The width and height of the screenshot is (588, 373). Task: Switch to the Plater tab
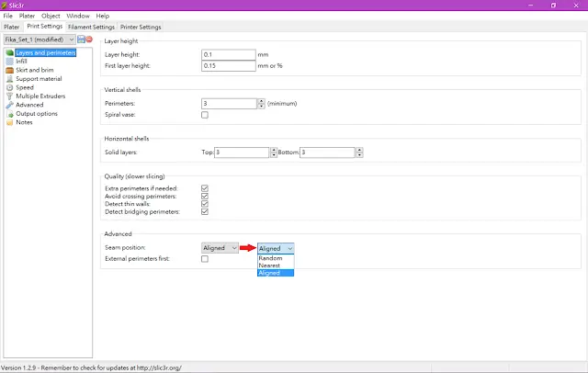click(12, 27)
